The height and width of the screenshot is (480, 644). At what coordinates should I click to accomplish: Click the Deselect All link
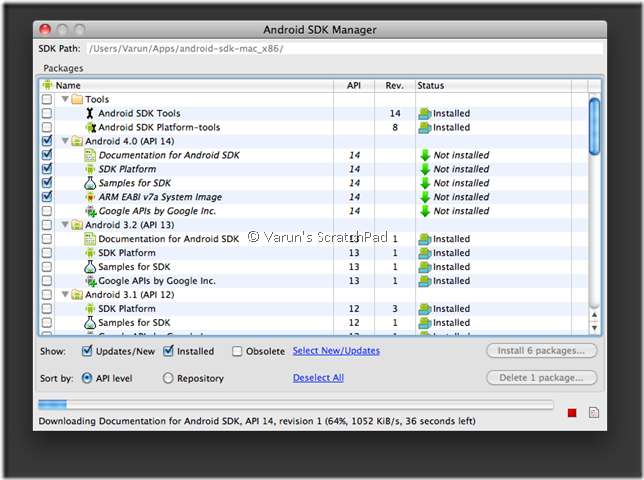tap(318, 378)
